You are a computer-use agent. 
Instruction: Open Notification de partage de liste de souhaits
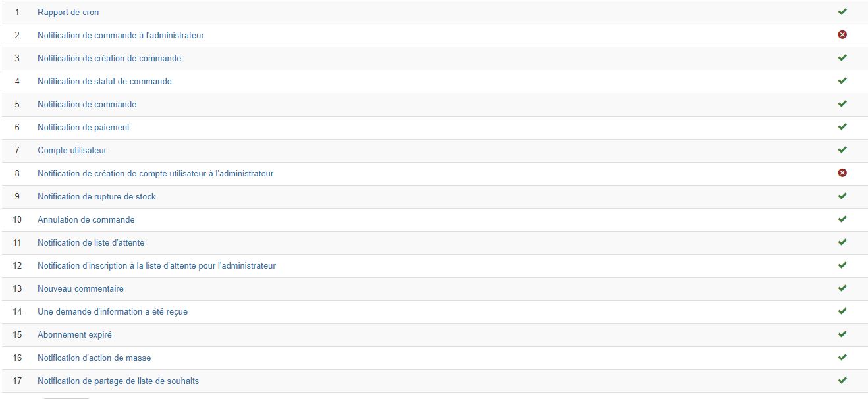(118, 381)
